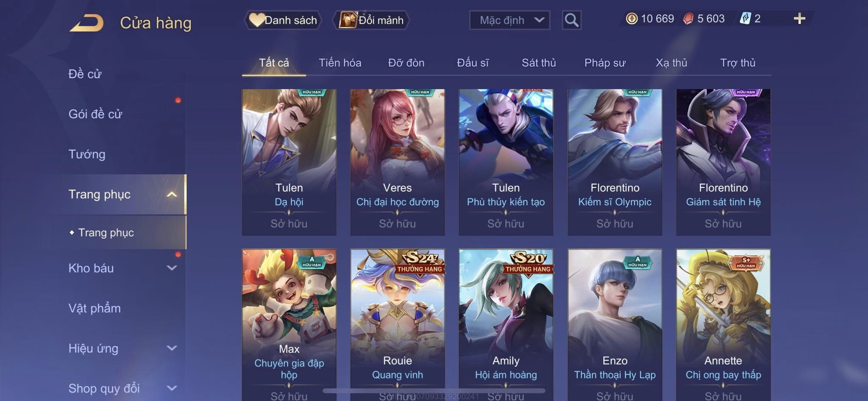
Task: Open the search magnifier icon
Action: pos(571,20)
